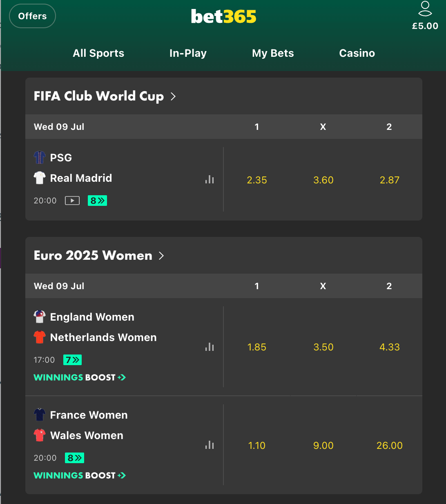Open stats icon for PSG vs Real Madrid
The height and width of the screenshot is (504, 446).
coord(210,179)
